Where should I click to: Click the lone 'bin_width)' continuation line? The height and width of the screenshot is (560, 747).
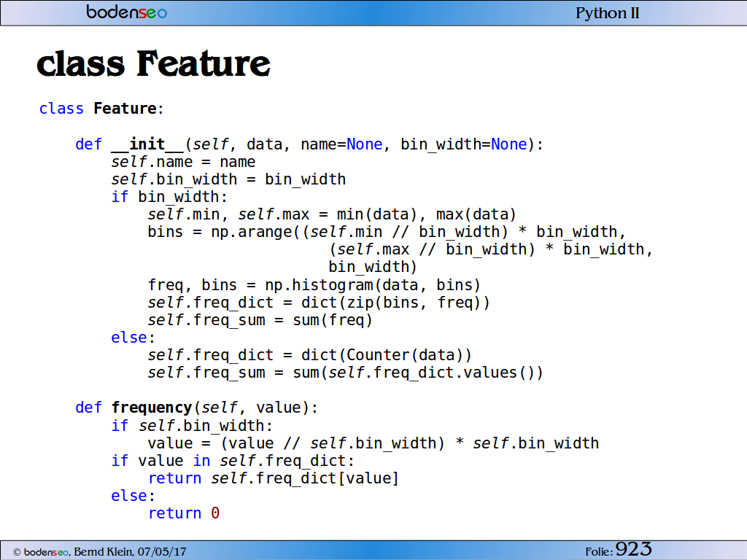(x=373, y=267)
